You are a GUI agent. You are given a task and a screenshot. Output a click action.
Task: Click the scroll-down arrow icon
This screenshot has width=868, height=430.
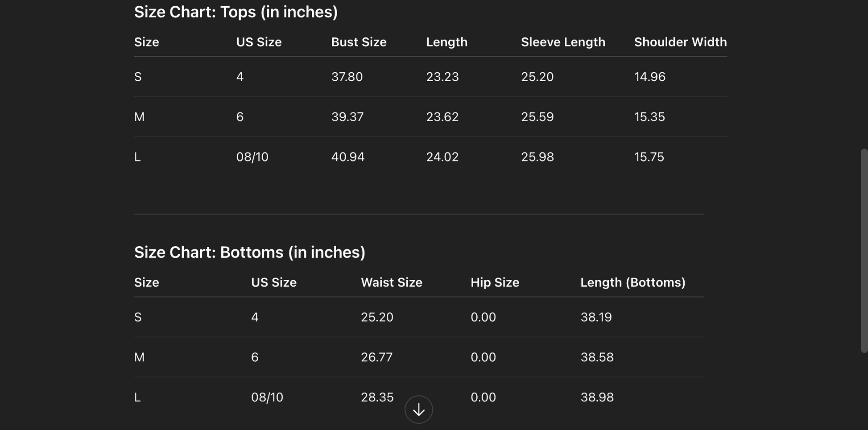point(418,409)
